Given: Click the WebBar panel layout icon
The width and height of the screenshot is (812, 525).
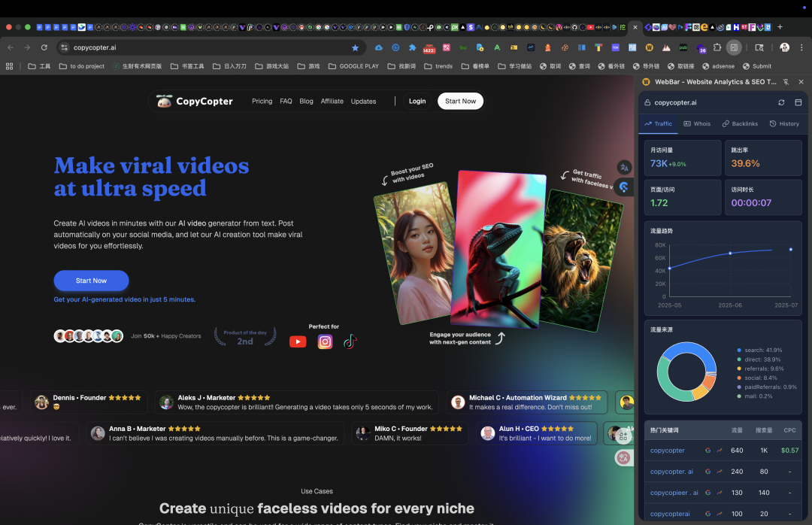Looking at the screenshot, I should [x=798, y=102].
